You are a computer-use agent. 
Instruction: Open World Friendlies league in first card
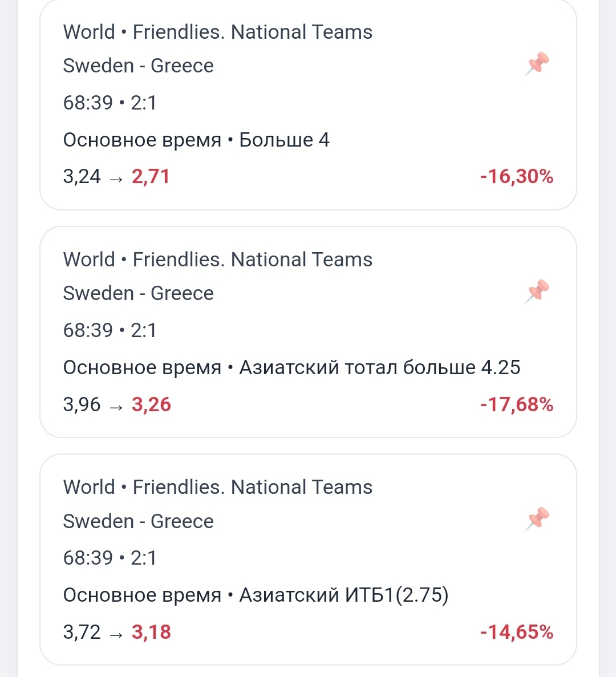[x=217, y=32]
